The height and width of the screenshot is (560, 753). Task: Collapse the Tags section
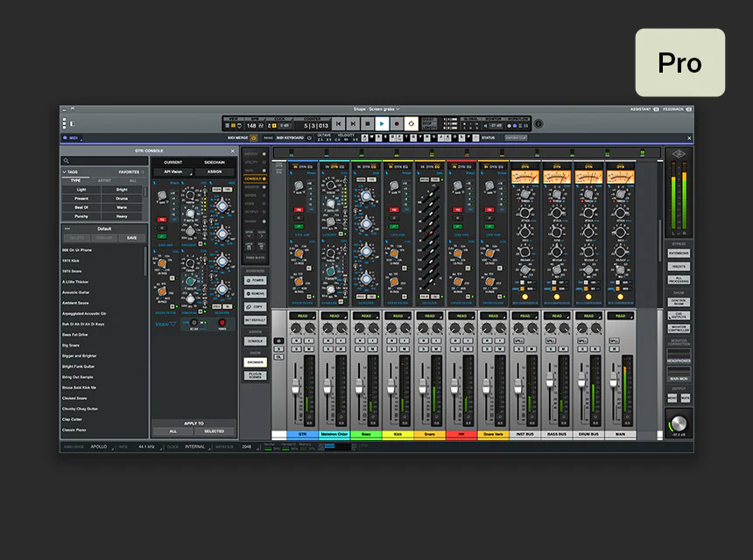(x=64, y=171)
